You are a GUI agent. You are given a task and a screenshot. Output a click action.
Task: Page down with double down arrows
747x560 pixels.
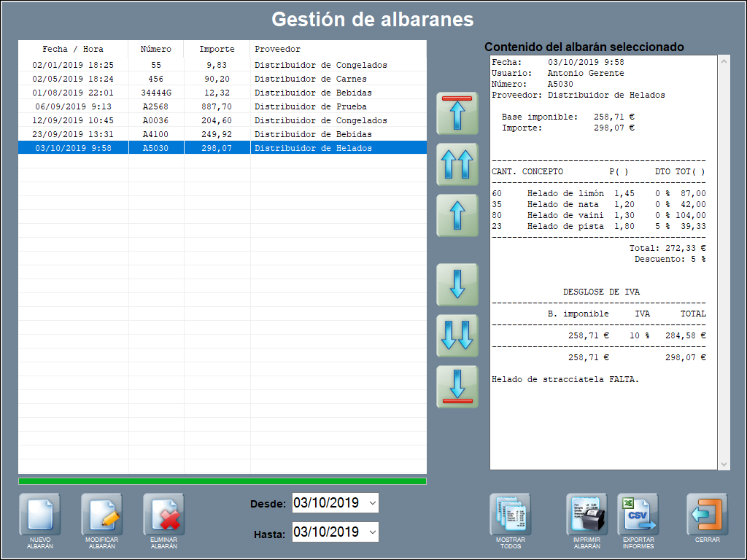pyautogui.click(x=457, y=335)
